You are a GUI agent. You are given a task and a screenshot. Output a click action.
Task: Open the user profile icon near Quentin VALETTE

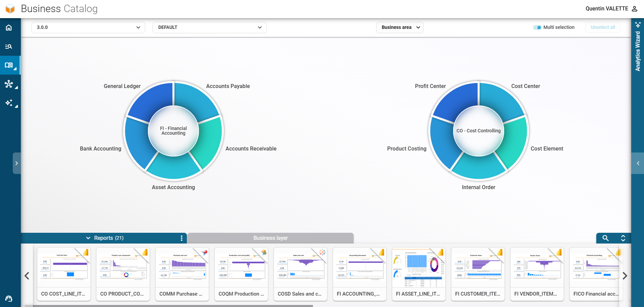point(634,9)
